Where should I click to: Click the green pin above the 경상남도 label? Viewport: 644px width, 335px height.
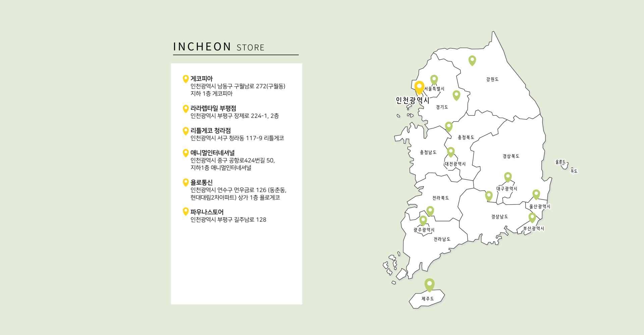(489, 196)
